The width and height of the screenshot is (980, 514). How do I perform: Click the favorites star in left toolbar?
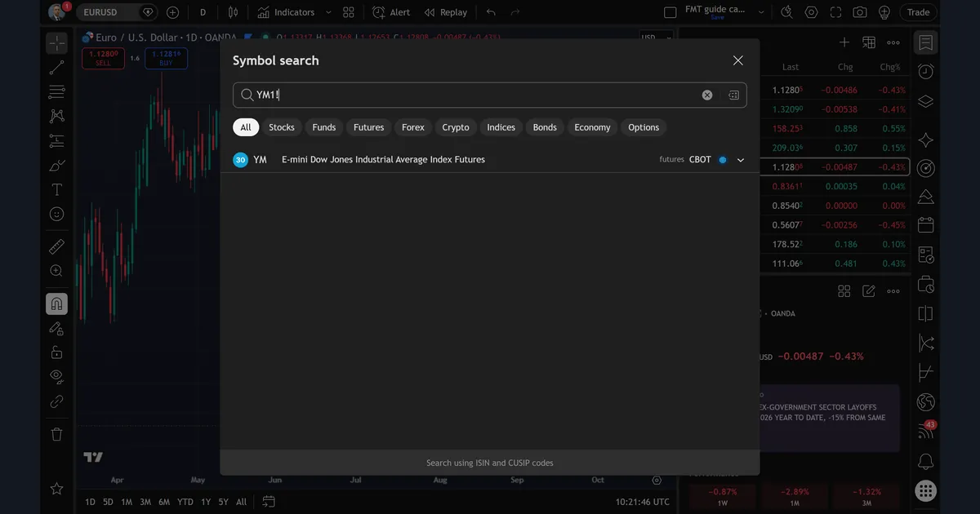click(x=56, y=489)
